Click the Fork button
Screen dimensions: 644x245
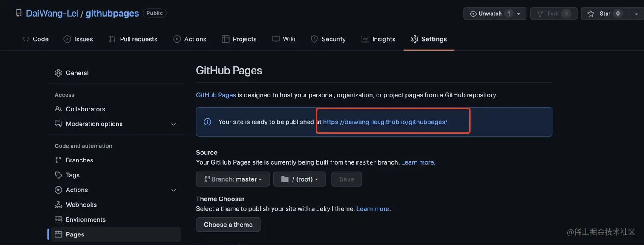point(554,14)
